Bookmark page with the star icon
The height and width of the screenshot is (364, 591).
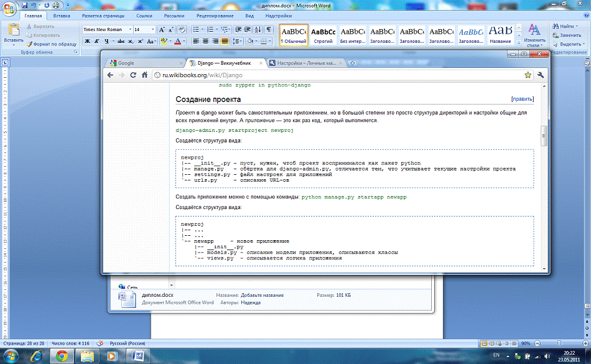[528, 75]
